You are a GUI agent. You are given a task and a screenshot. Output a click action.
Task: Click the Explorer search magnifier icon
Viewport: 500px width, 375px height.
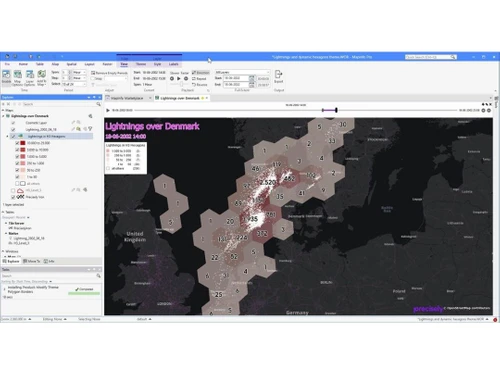click(x=98, y=104)
